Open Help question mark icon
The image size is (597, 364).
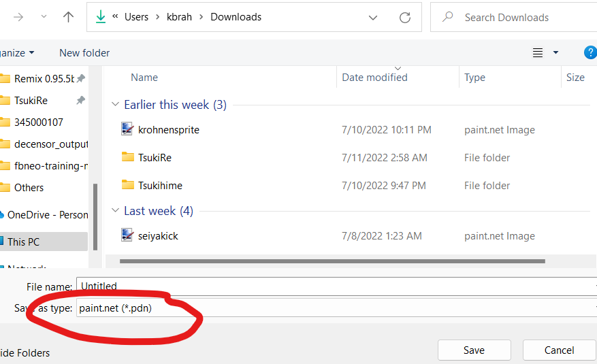(590, 52)
